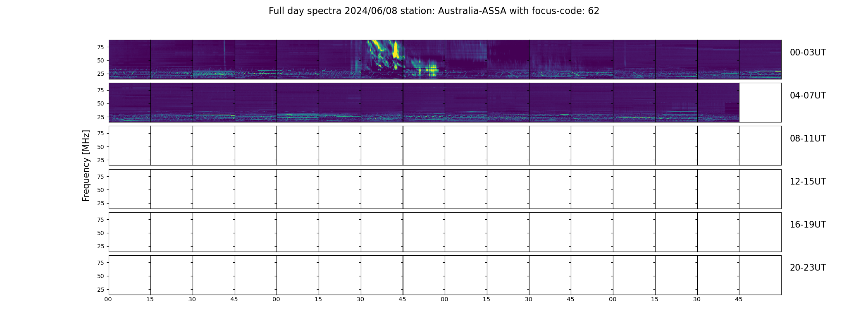The image size is (868, 331).
Task: Click the 16-19UT row label
Action: (x=808, y=225)
